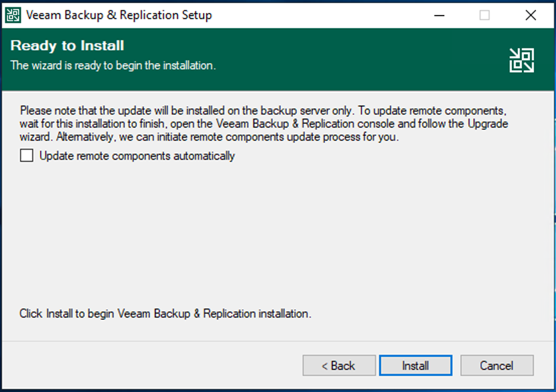The image size is (556, 392).
Task: Click the separator line above the buttons
Action: pos(278,341)
